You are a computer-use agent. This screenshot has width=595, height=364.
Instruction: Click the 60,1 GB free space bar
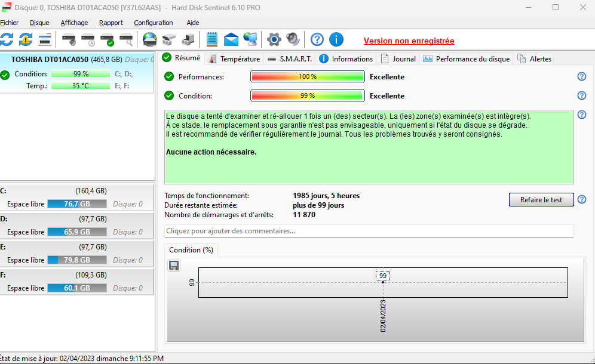(x=77, y=288)
